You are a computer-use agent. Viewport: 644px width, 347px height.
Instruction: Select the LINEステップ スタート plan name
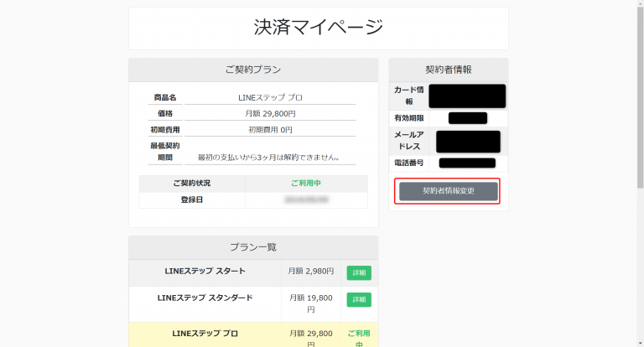click(x=205, y=271)
